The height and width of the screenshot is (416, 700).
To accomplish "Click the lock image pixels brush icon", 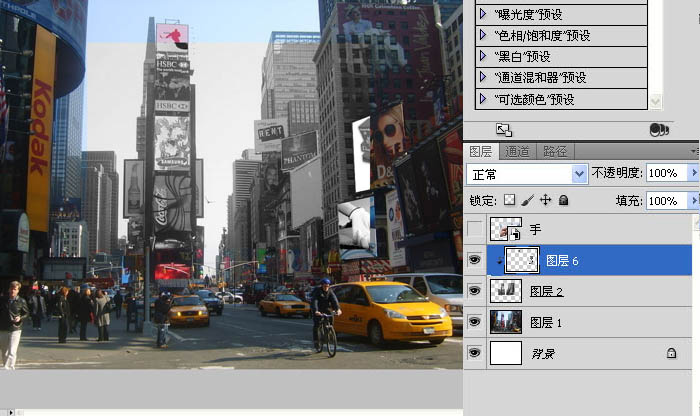I will click(527, 201).
